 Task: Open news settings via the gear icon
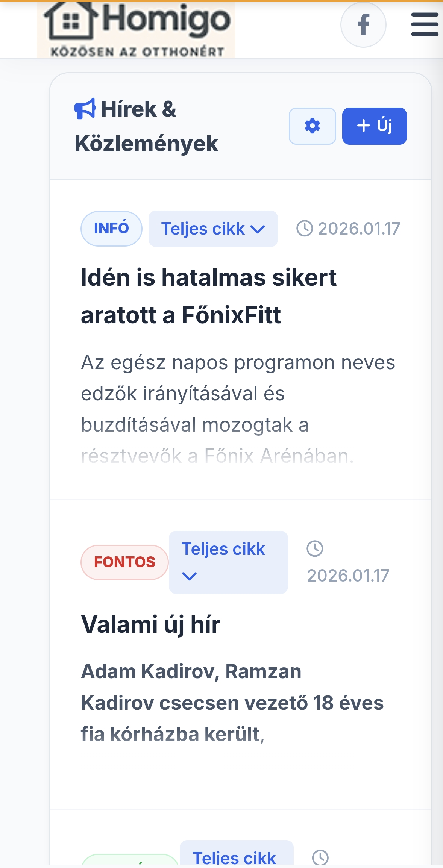click(x=312, y=126)
